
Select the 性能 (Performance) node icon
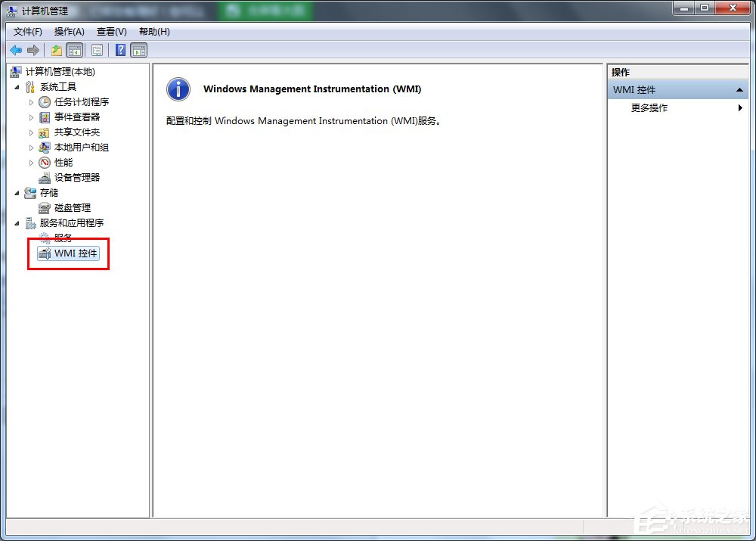(x=44, y=162)
